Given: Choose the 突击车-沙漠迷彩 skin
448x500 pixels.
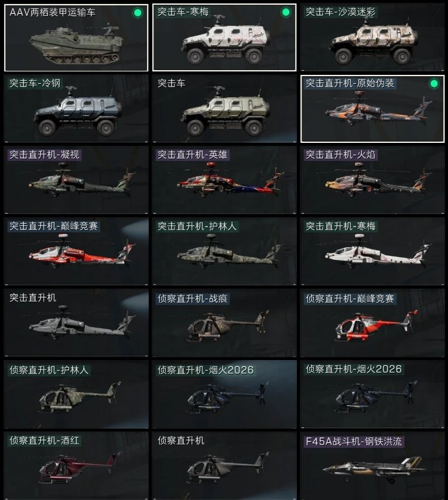Looking at the screenshot, I should 372,37.
